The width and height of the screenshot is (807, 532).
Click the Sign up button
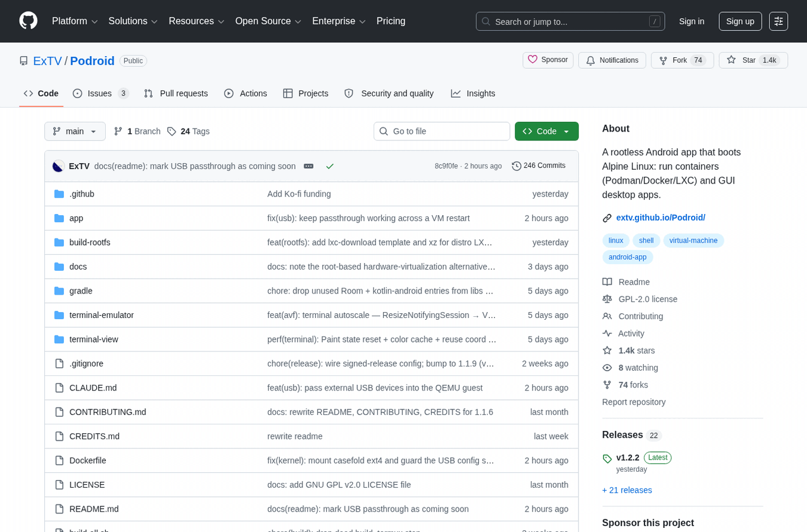point(740,22)
